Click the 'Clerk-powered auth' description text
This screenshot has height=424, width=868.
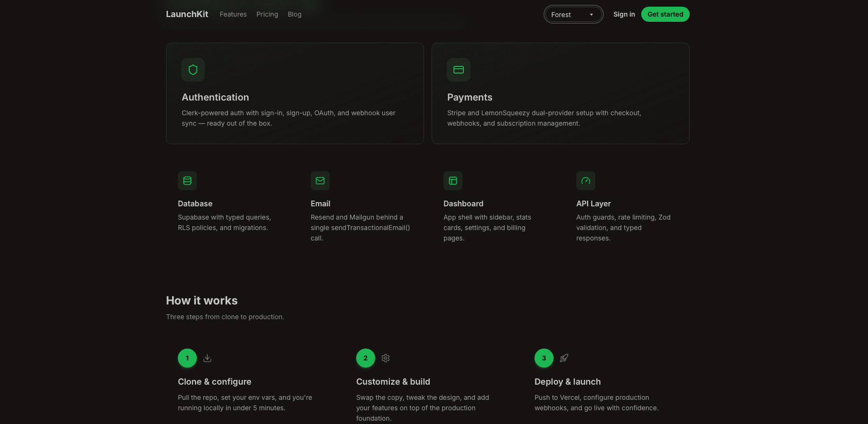pyautogui.click(x=288, y=118)
